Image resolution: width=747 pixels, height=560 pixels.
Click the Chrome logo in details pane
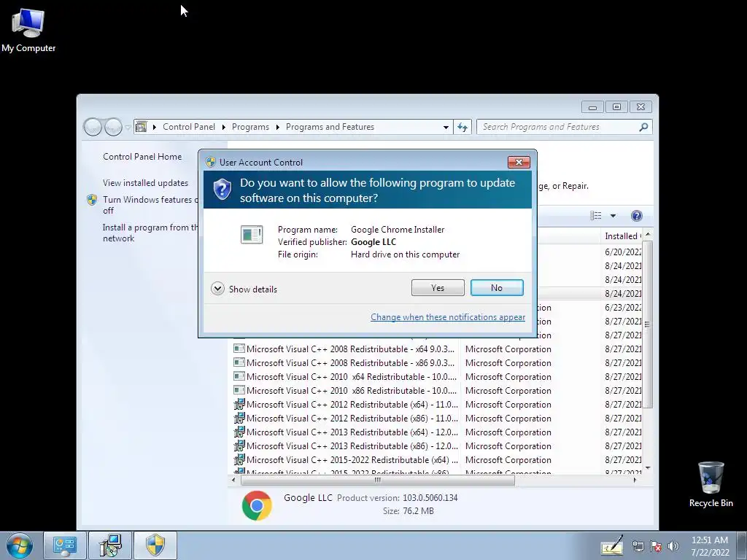pyautogui.click(x=257, y=505)
